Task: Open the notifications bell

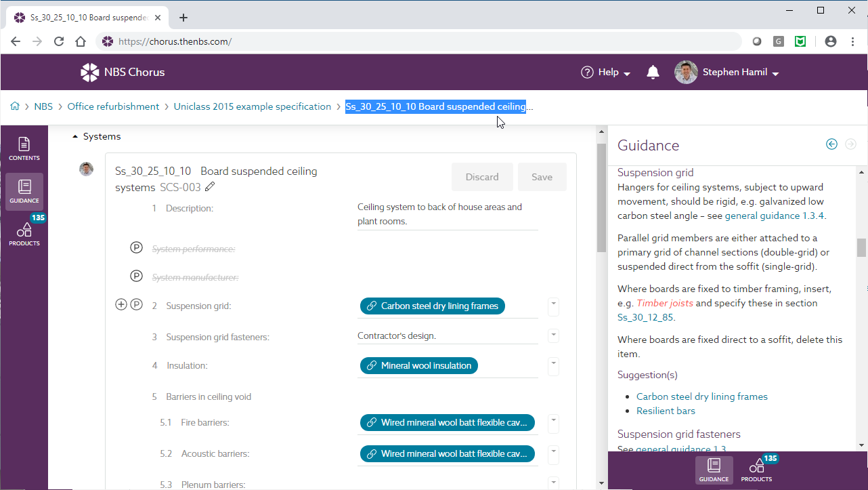Action: [x=653, y=72]
